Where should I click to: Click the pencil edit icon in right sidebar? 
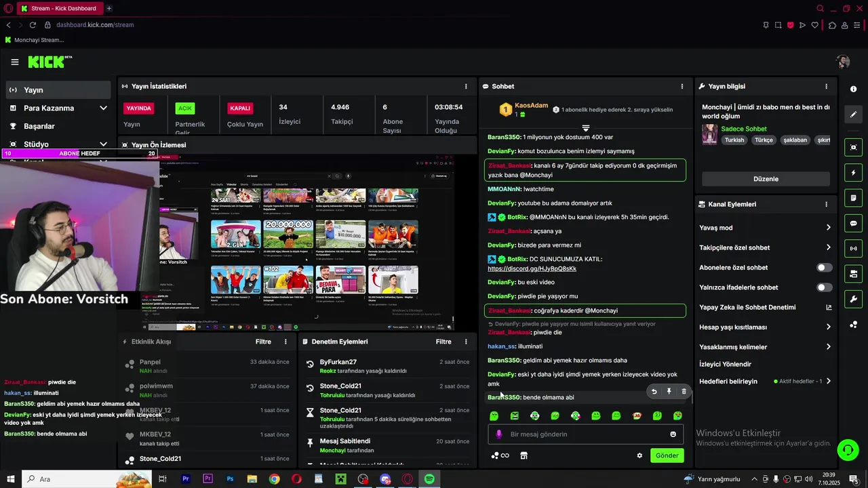coord(854,115)
